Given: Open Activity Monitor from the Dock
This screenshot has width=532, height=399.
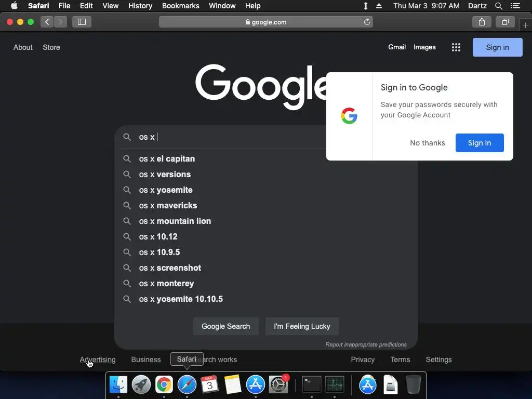Looking at the screenshot, I should 335,385.
